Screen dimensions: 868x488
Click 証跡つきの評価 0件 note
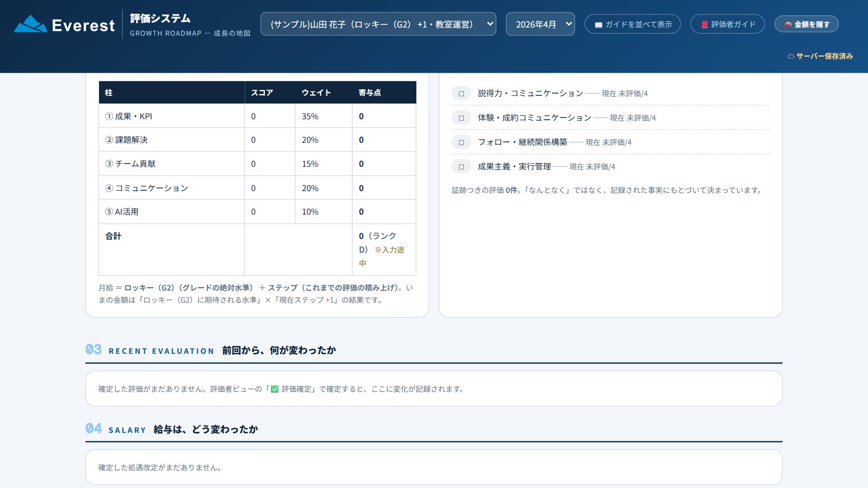pos(608,190)
